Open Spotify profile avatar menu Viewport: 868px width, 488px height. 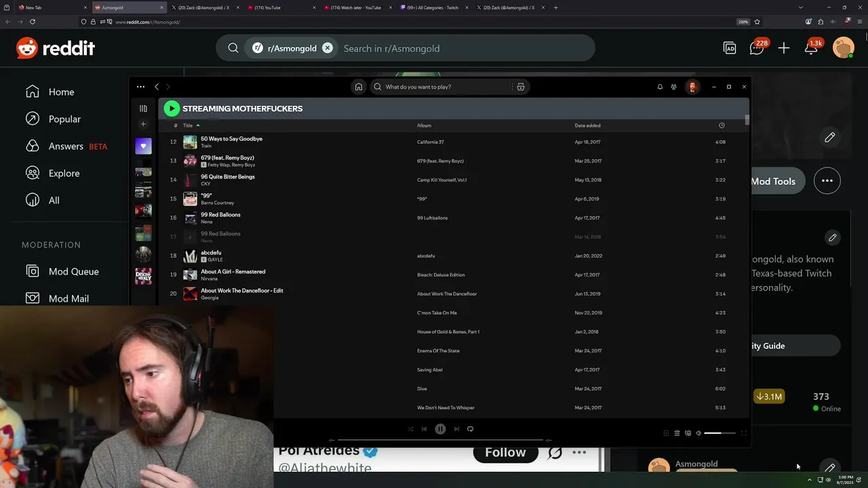pos(692,87)
